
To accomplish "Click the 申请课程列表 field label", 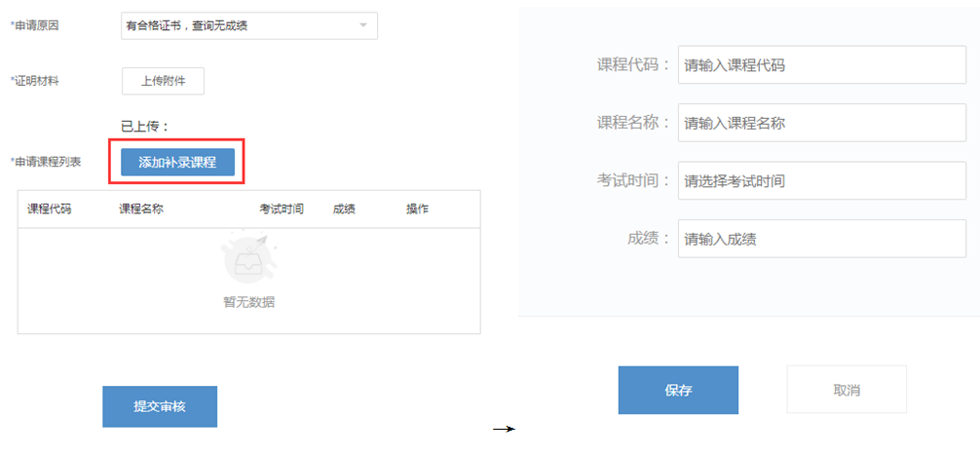I will coord(46,162).
